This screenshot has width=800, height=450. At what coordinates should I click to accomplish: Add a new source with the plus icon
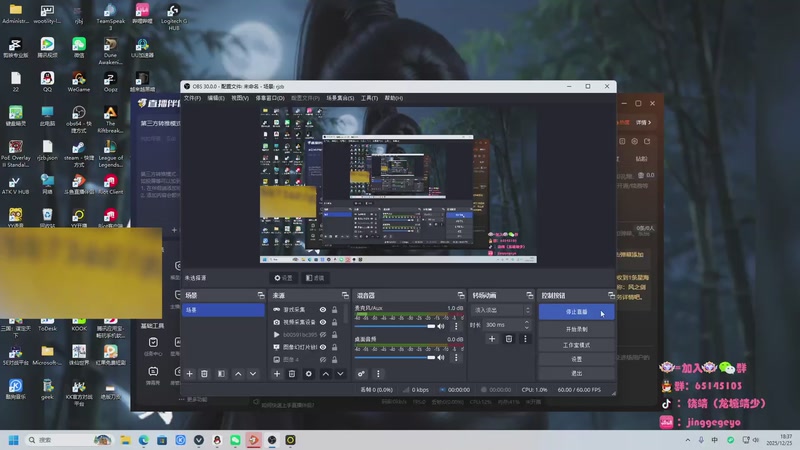[x=277, y=374]
